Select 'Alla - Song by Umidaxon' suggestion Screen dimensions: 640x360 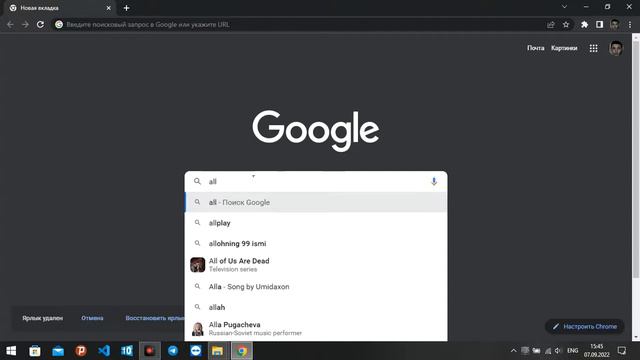[x=316, y=287]
